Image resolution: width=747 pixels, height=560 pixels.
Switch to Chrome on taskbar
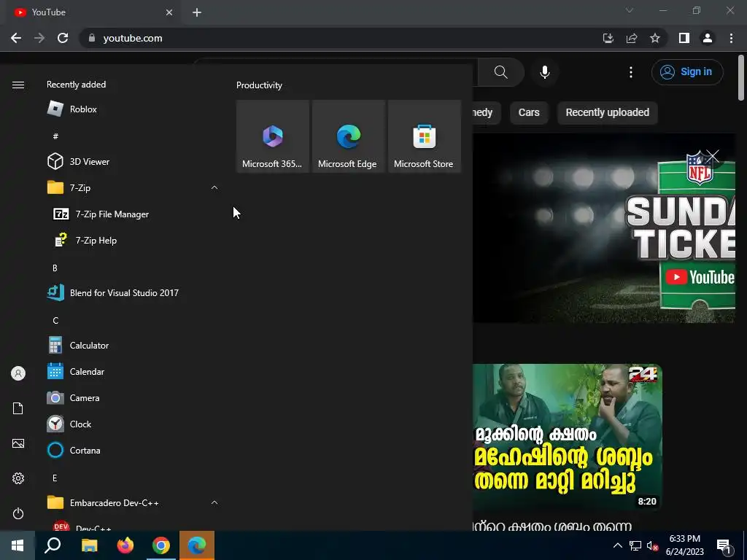coord(161,545)
